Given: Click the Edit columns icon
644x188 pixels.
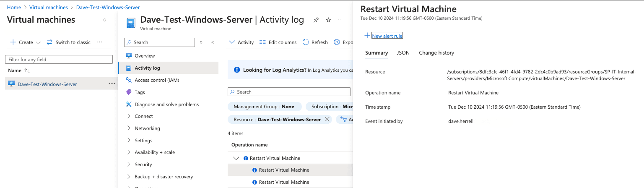Looking at the screenshot, I should [x=263, y=42].
